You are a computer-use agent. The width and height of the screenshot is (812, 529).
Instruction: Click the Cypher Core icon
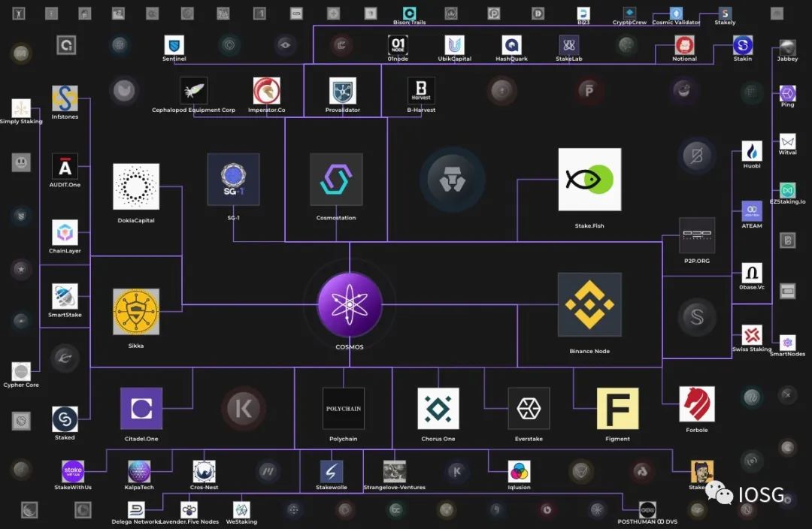pos(21,372)
